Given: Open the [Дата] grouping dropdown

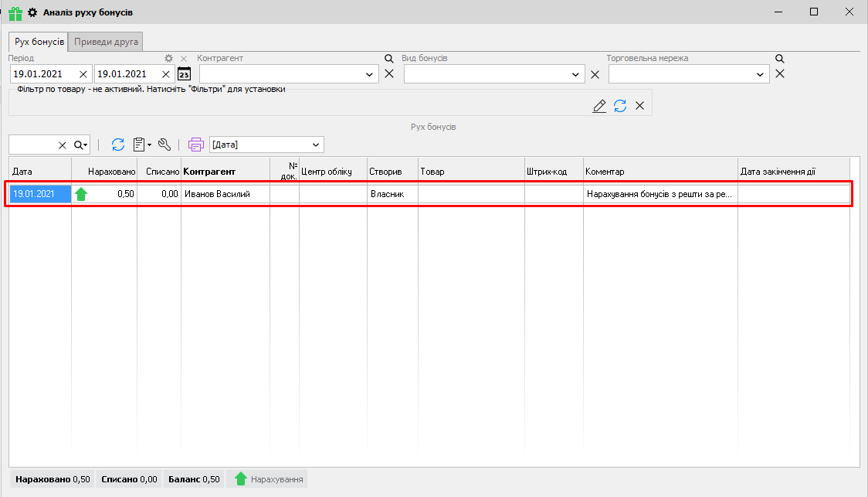Looking at the screenshot, I should click(315, 145).
